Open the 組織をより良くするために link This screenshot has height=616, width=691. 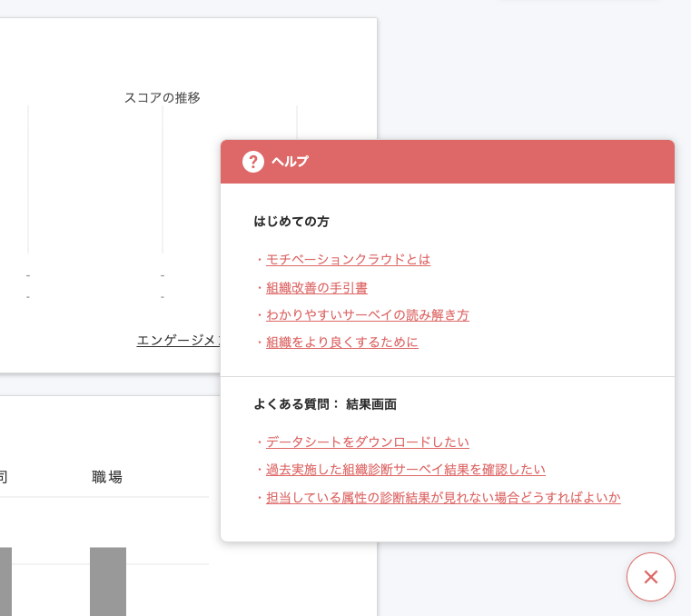click(341, 343)
